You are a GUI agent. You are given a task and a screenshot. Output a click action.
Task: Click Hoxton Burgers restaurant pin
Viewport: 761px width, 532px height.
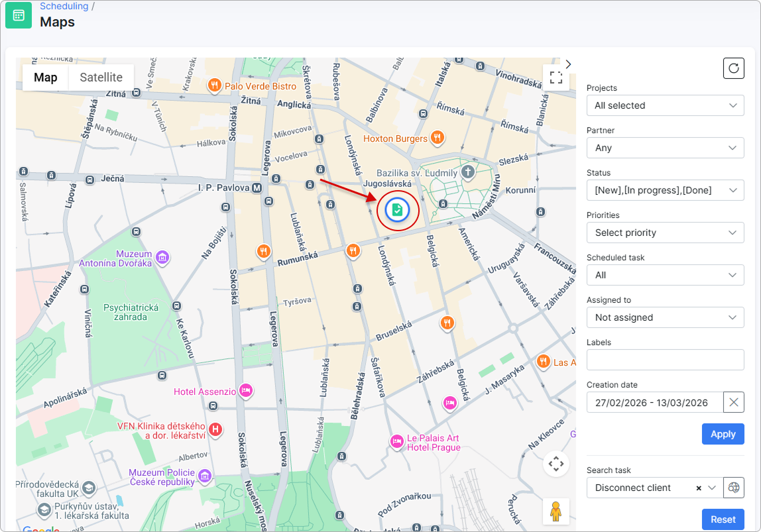[438, 138]
